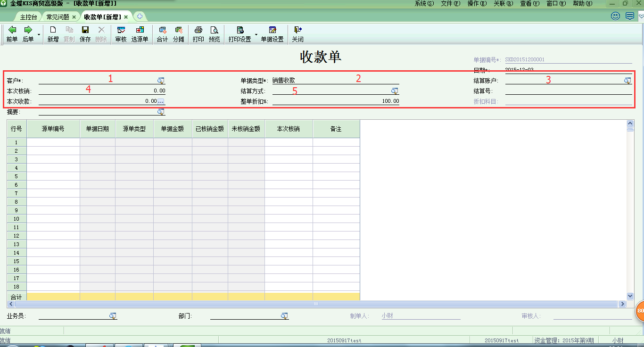Click the 新增 (New) button
Screen dimensions: 644x347
coord(52,33)
